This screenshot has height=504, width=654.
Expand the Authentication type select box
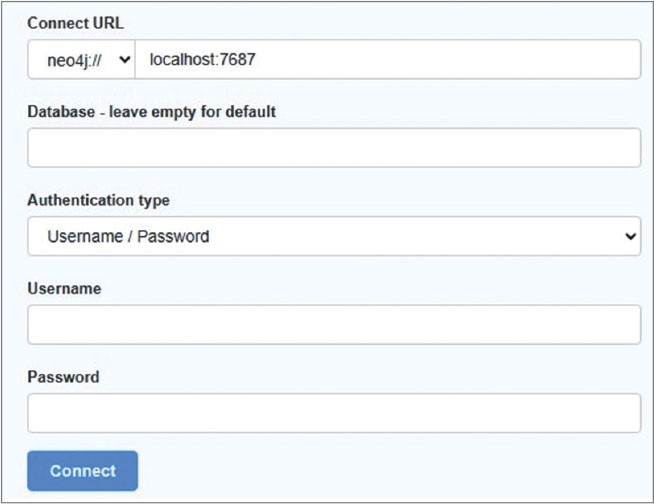(333, 237)
